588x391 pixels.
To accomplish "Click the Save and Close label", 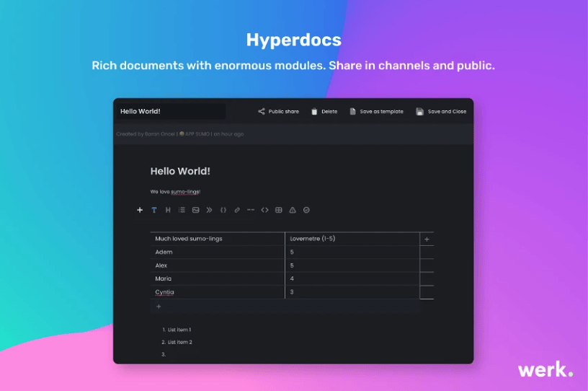I will coord(447,112).
